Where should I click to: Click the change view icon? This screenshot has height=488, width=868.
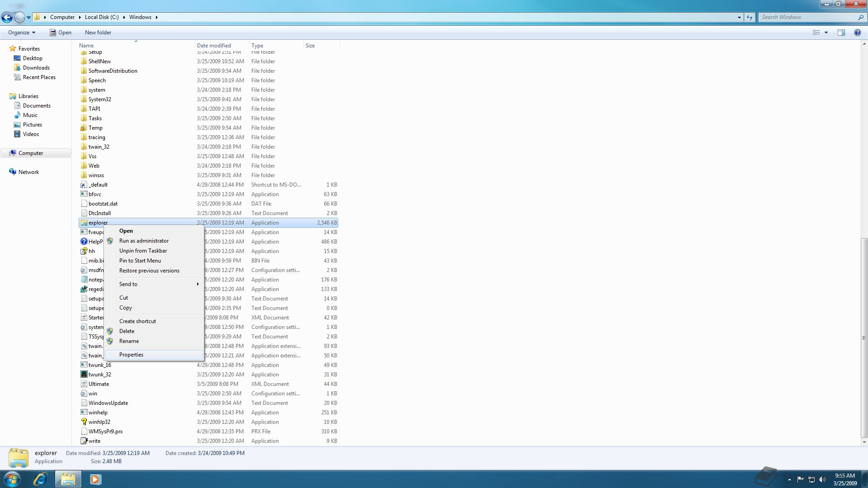(816, 33)
